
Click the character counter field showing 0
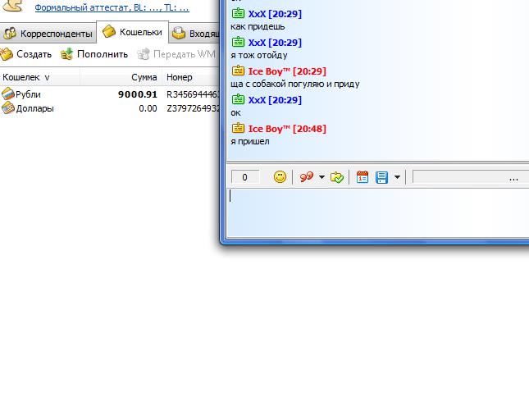(245, 177)
